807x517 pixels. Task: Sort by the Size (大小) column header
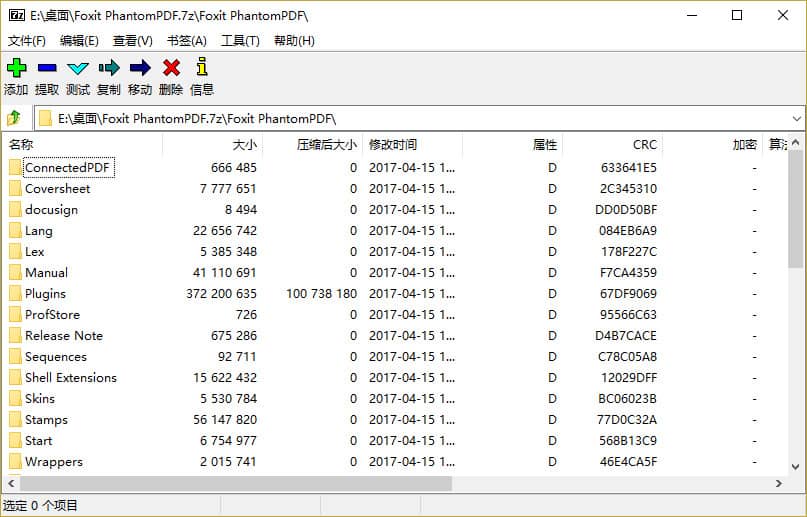(x=244, y=145)
